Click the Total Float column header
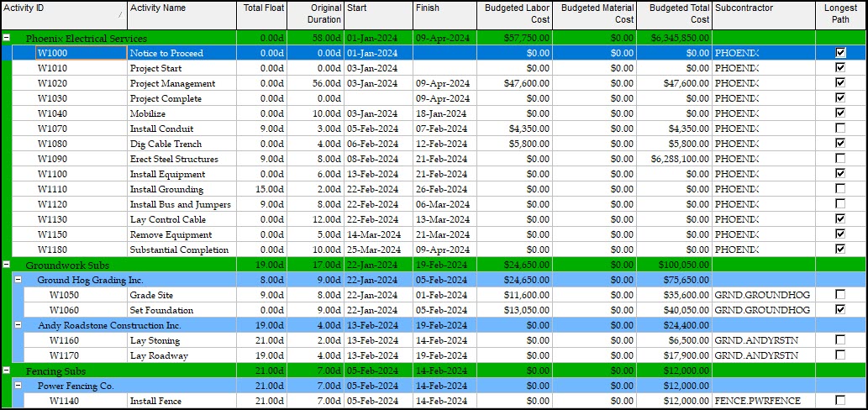The width and height of the screenshot is (868, 410). coord(262,13)
